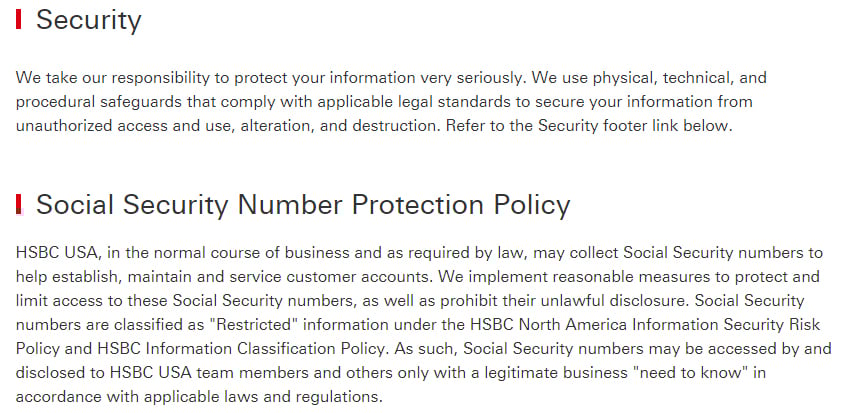The height and width of the screenshot is (413, 842).
Task: Click the red marker next to Social Security Number Protection Policy
Action: (x=19, y=205)
